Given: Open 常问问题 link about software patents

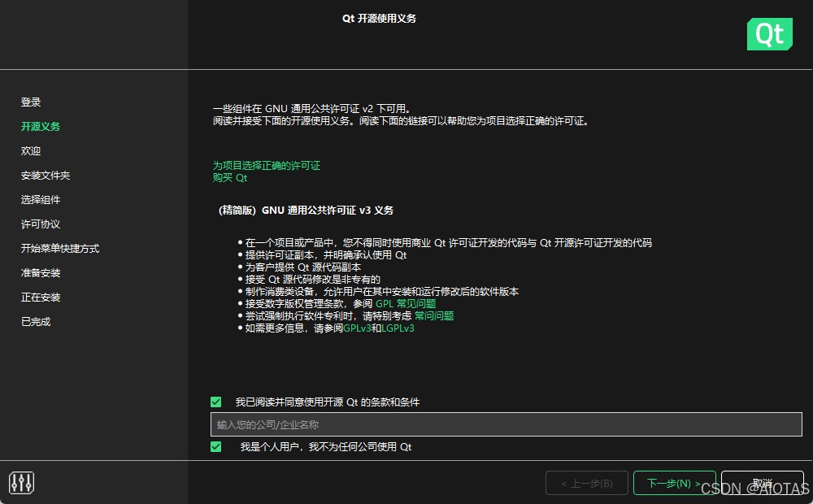Looking at the screenshot, I should (434, 315).
